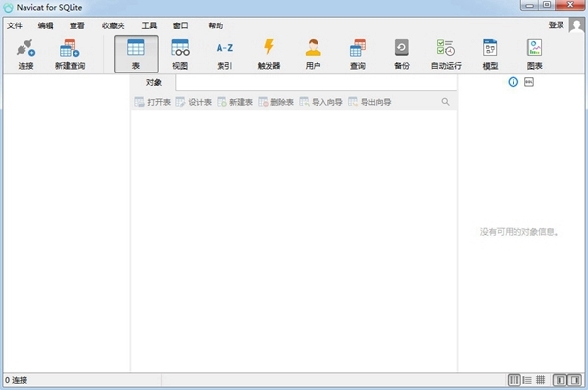Image resolution: width=588 pixels, height=390 pixels.
Task: Open the 工具 (Tools) menu
Action: (x=149, y=25)
